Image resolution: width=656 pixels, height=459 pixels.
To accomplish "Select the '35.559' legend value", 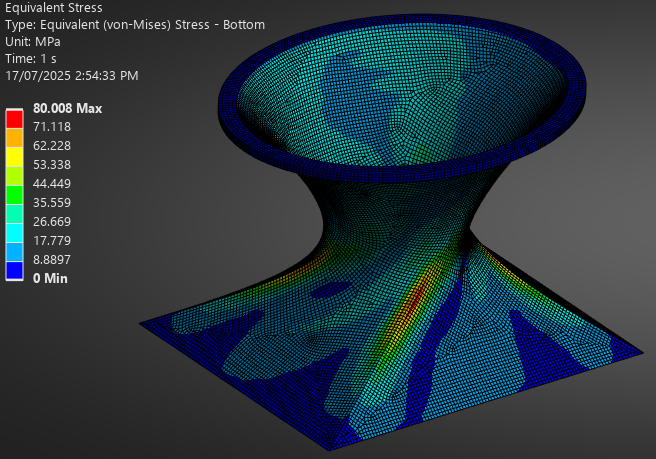I will coord(52,203).
